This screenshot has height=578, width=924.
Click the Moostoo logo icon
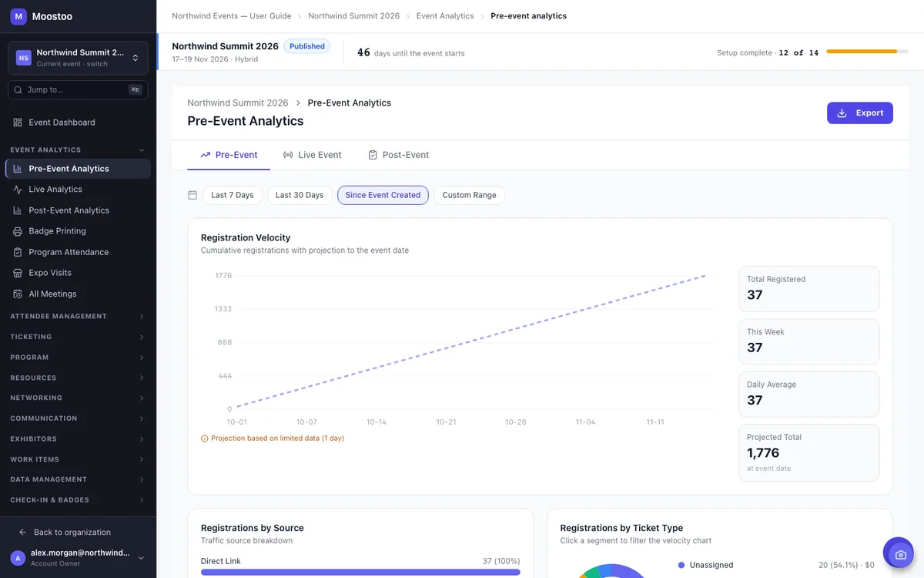click(18, 16)
